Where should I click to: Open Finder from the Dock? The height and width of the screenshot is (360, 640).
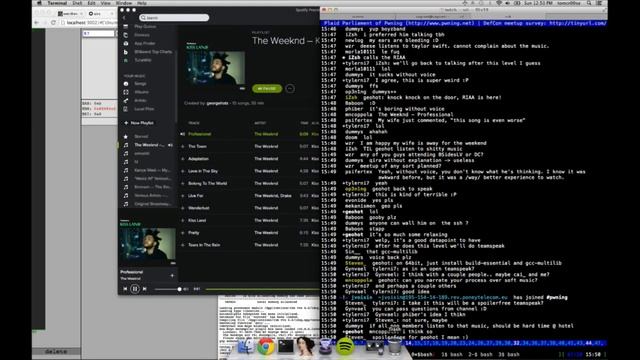pyautogui.click(x=246, y=347)
